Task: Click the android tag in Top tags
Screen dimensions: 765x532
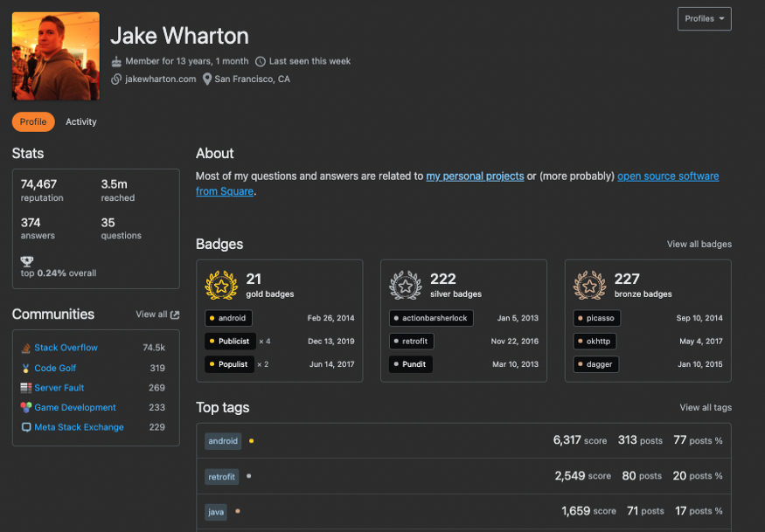Action: click(x=223, y=441)
